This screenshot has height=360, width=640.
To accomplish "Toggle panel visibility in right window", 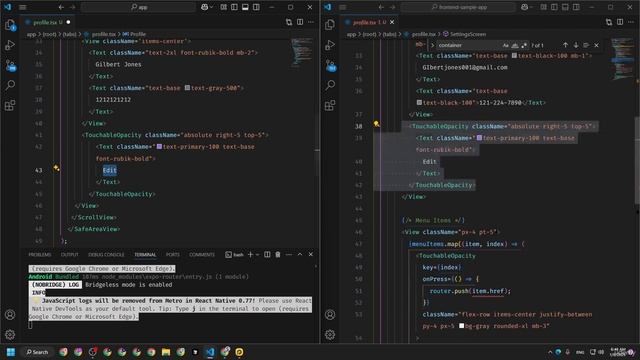I will point(565,7).
